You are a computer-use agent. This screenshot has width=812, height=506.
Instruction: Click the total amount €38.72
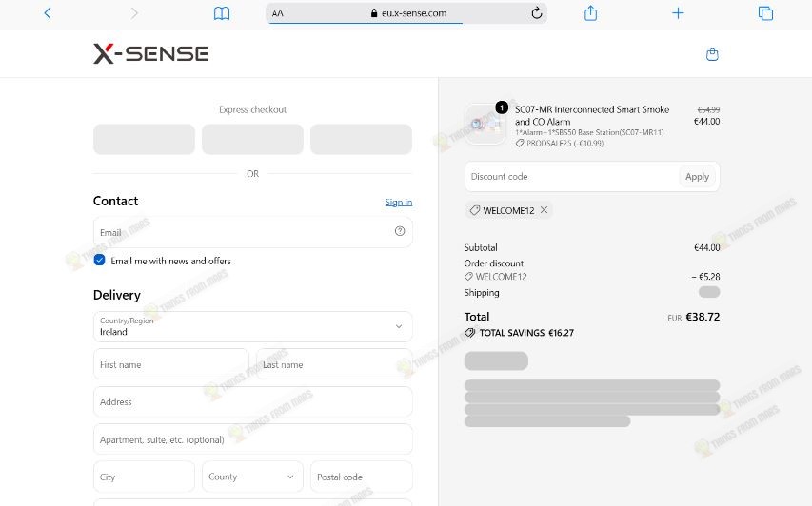tap(703, 317)
